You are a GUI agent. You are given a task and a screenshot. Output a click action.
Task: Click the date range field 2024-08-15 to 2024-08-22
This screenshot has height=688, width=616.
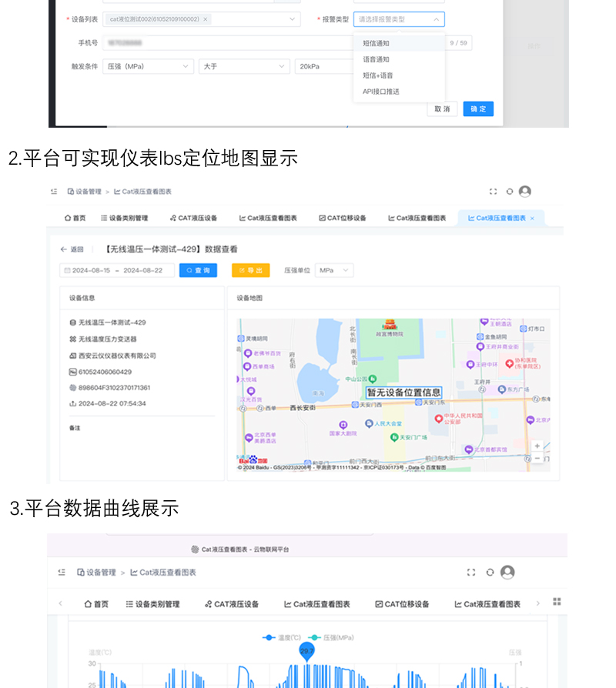117,270
